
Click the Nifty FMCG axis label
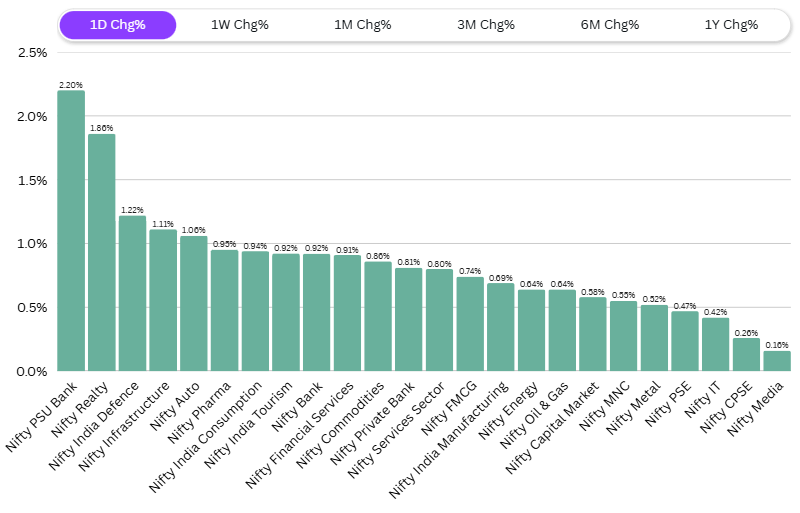coord(449,408)
